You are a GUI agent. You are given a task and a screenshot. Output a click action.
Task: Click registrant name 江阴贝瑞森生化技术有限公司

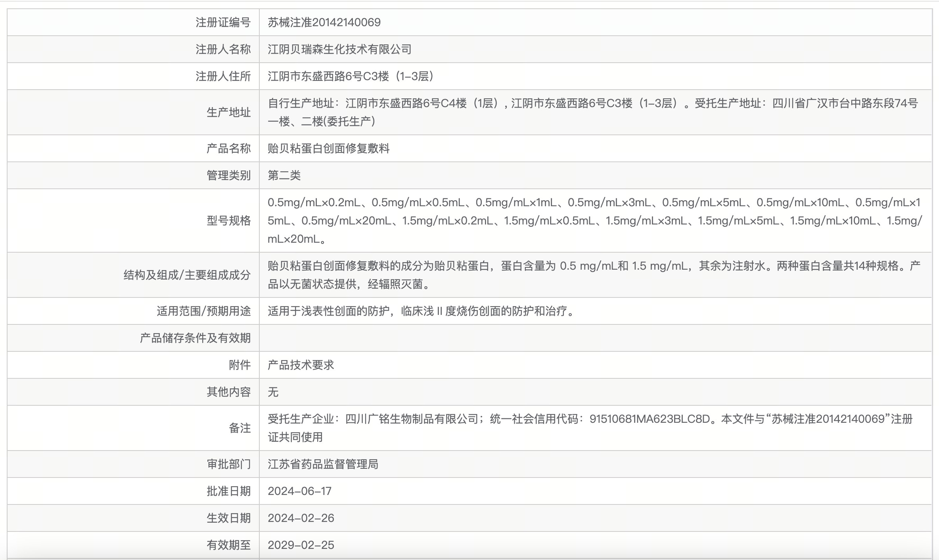(x=339, y=49)
